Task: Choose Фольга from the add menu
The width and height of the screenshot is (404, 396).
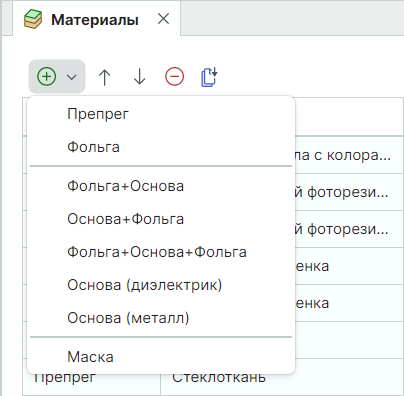Action: [x=161, y=147]
